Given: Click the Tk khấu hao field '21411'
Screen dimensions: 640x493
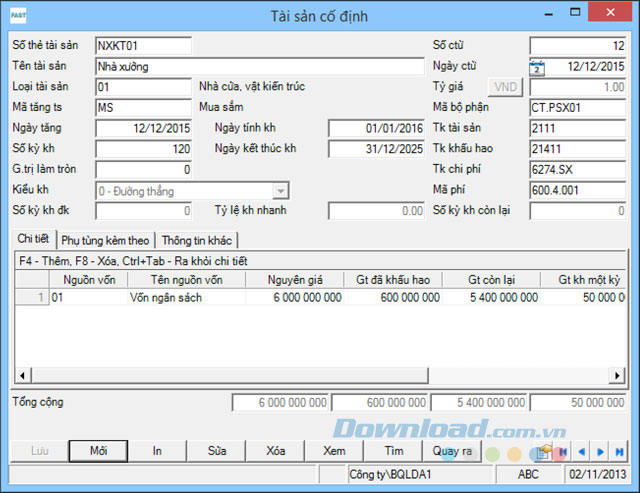Looking at the screenshot, I should (x=578, y=149).
